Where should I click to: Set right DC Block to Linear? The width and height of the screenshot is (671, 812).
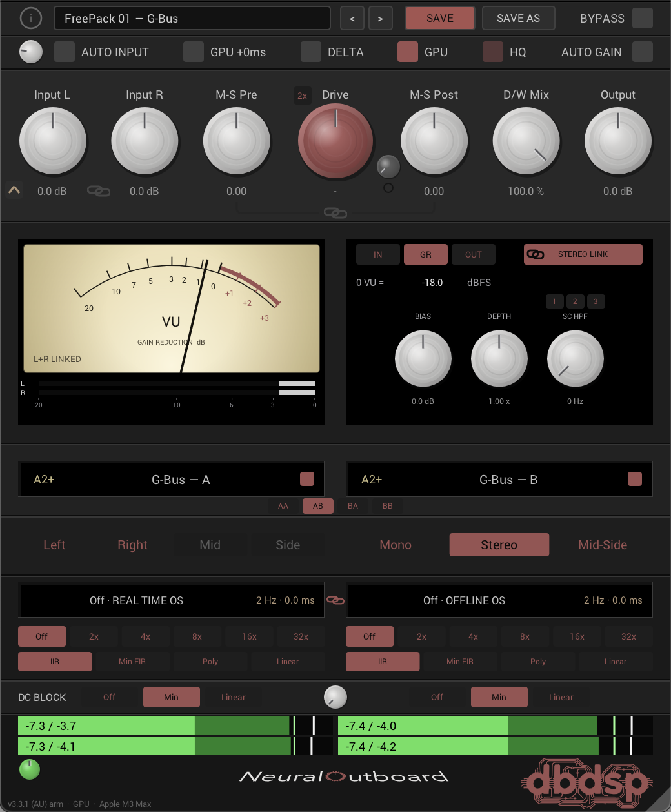coord(561,697)
